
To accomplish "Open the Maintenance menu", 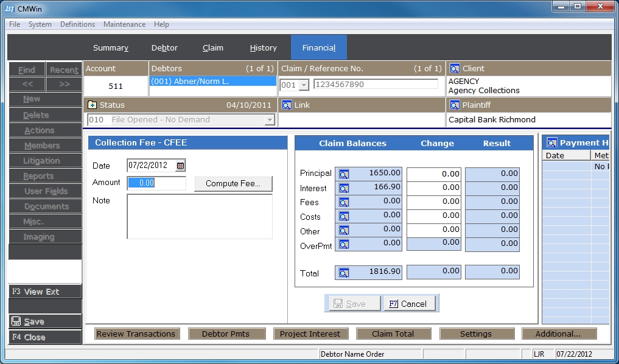I will click(x=124, y=24).
